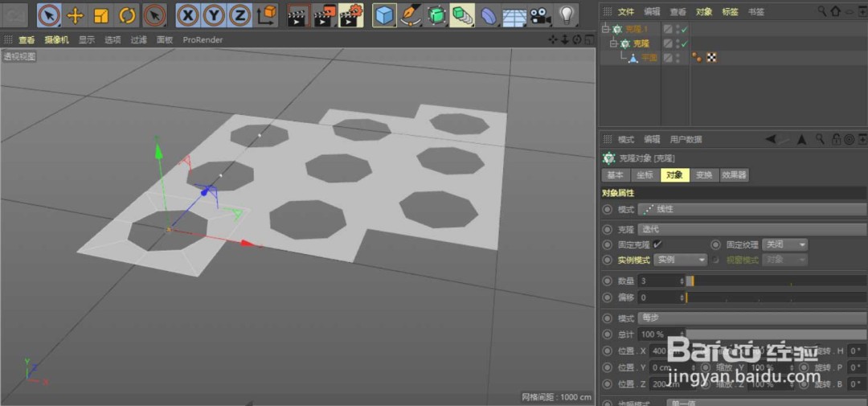Select the 平面 object in hierarchy
868x406 pixels.
tap(649, 58)
